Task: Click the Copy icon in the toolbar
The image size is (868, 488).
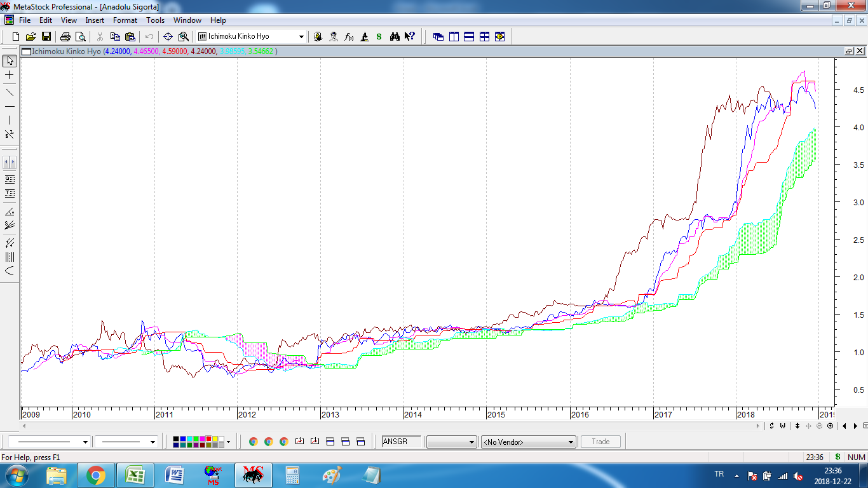Action: click(x=115, y=37)
